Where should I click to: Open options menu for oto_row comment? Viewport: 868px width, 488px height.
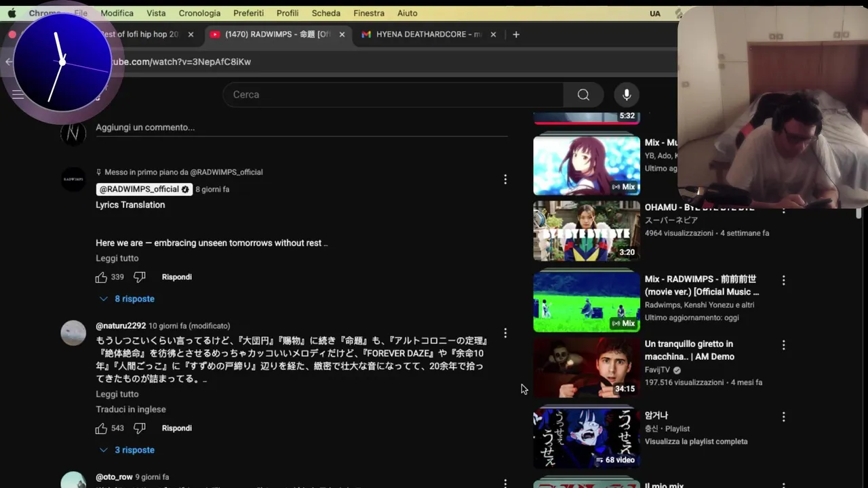click(505, 483)
